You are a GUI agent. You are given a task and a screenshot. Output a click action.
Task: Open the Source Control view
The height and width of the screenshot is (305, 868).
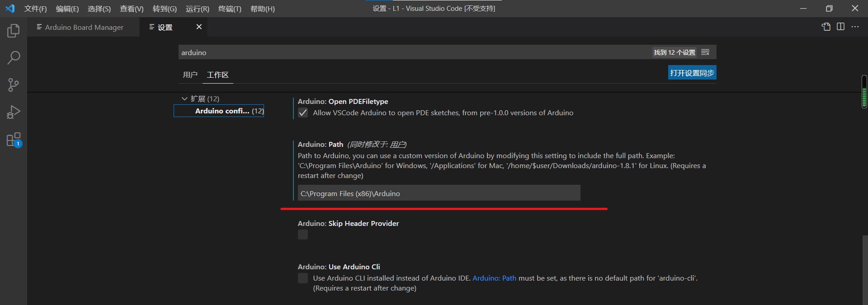click(14, 85)
